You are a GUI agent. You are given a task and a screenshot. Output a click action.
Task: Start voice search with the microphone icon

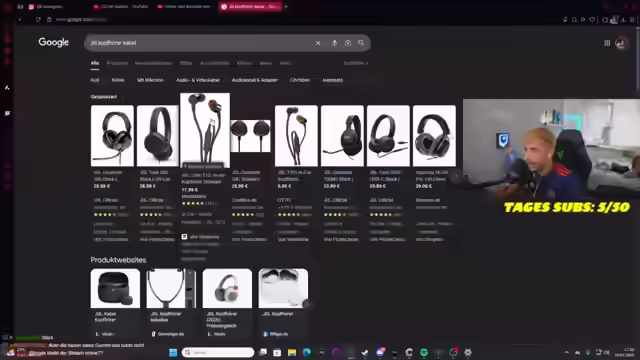point(334,43)
